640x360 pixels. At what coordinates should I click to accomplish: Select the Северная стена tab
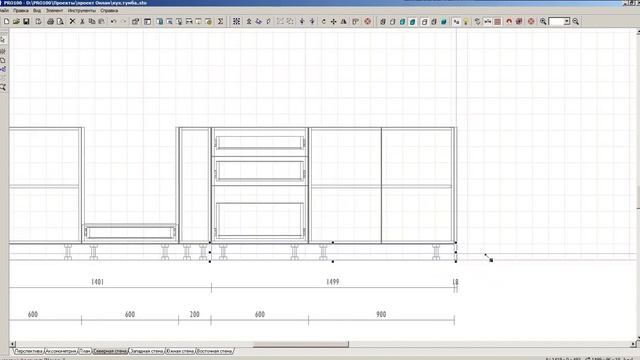(110, 351)
